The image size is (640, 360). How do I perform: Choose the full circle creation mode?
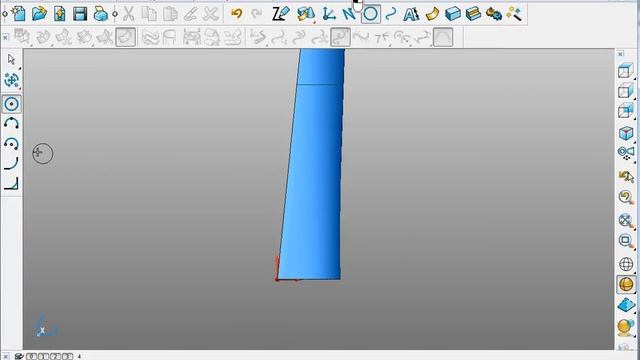(x=11, y=104)
